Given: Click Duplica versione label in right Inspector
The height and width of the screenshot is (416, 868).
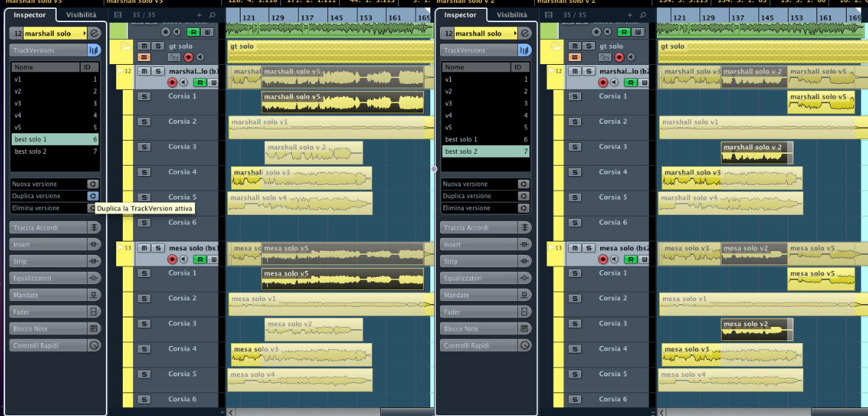Looking at the screenshot, I should click(x=467, y=196).
